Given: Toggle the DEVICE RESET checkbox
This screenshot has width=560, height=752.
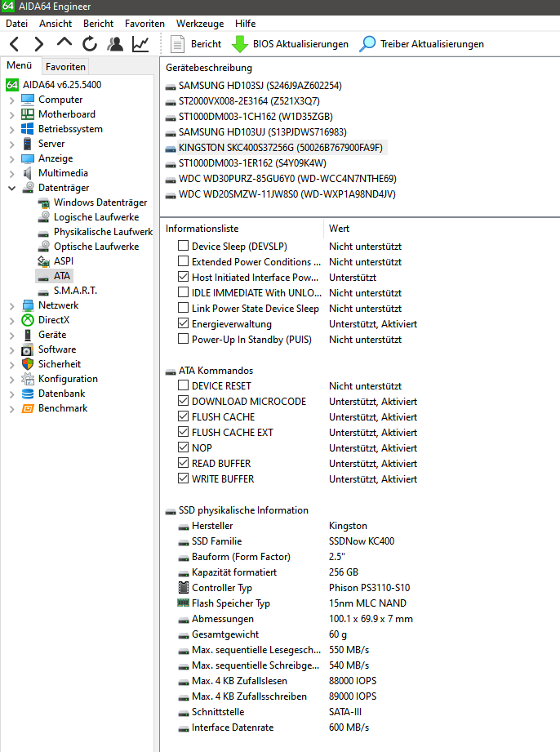Looking at the screenshot, I should click(x=183, y=385).
